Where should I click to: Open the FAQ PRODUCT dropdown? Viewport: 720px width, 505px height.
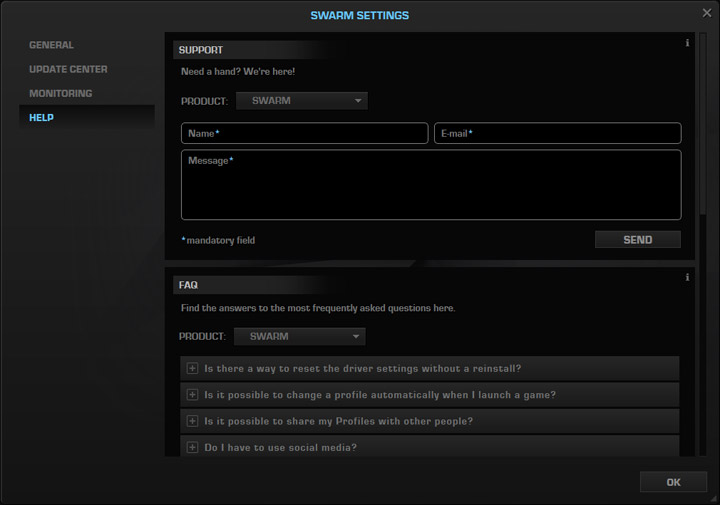(300, 337)
